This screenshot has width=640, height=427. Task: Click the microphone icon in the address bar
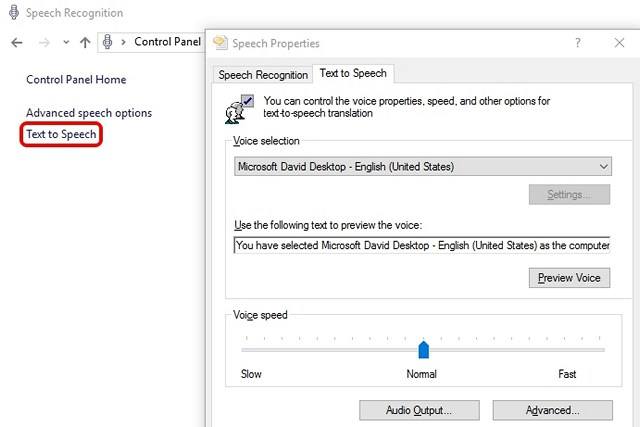coord(107,42)
